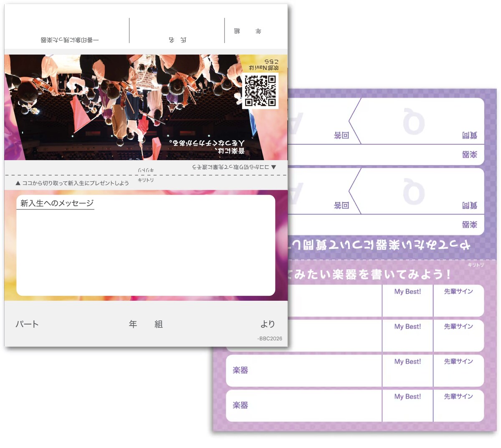
Task: Click the 先輩サイン cell in the third row
Action: [x=458, y=370]
